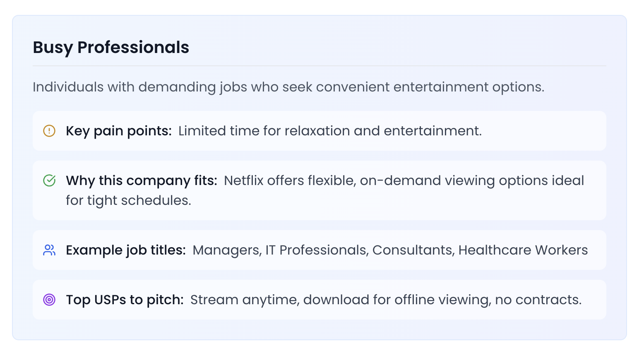Click the green checkmark circle icon
644x351 pixels.
click(49, 181)
